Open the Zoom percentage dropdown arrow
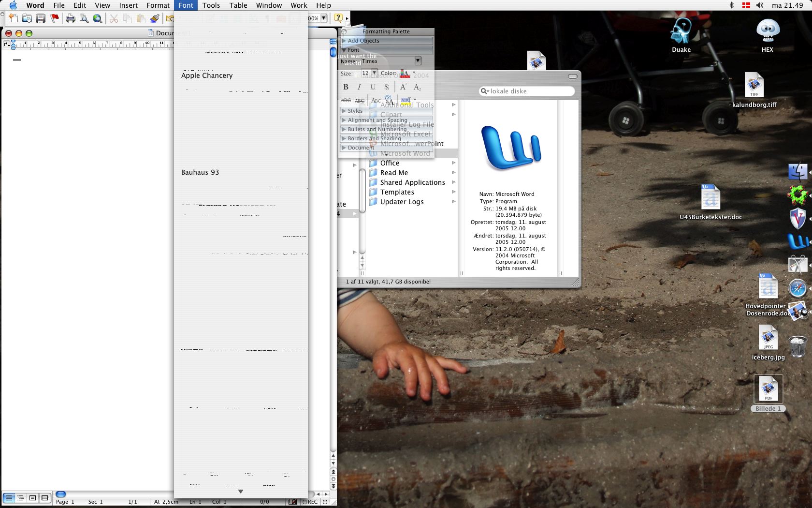This screenshot has height=508, width=812. pos(324,18)
